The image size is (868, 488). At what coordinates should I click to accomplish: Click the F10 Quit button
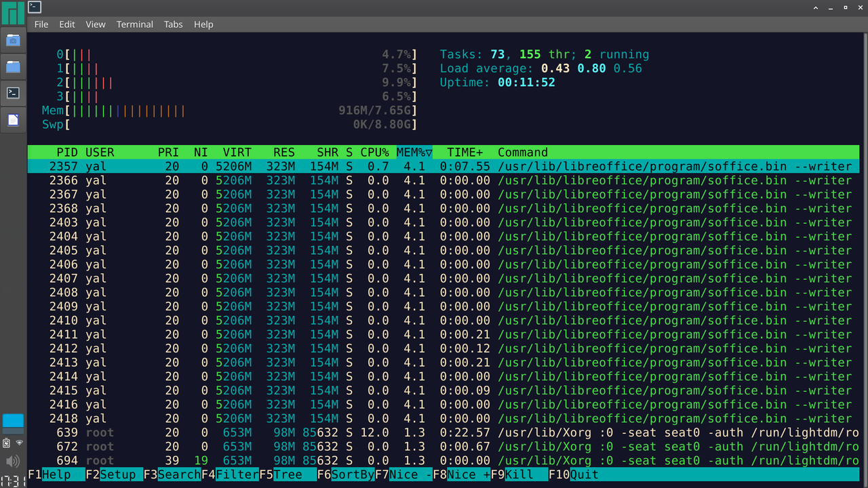pyautogui.click(x=574, y=474)
